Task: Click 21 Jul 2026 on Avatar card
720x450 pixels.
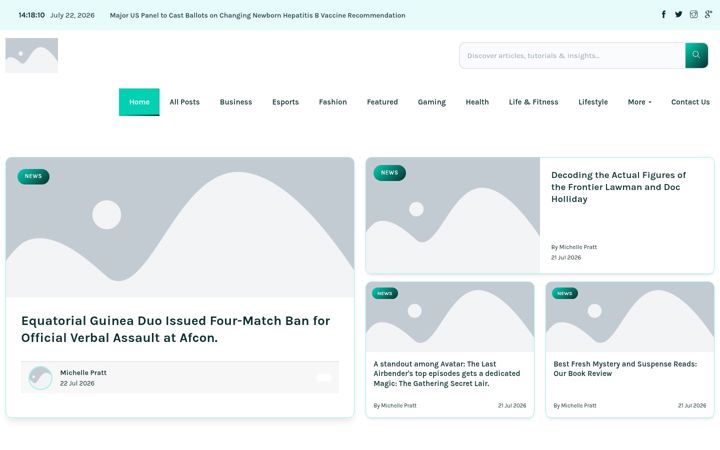Action: tap(512, 405)
